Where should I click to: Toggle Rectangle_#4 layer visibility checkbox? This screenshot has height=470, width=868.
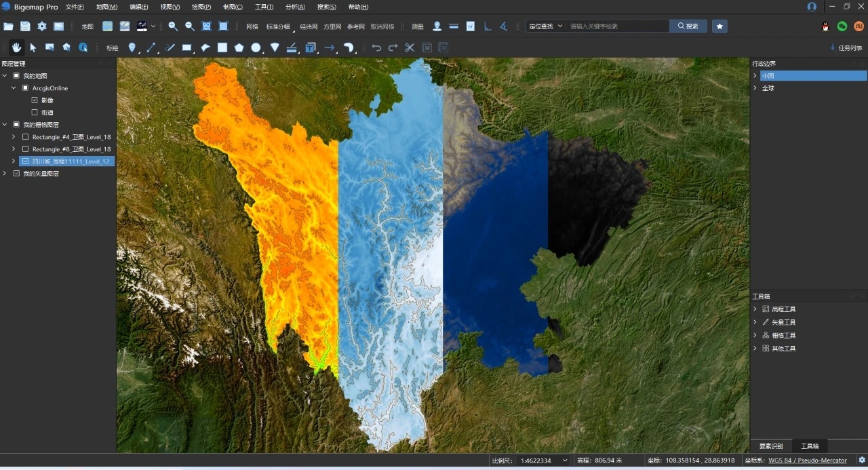(x=25, y=137)
